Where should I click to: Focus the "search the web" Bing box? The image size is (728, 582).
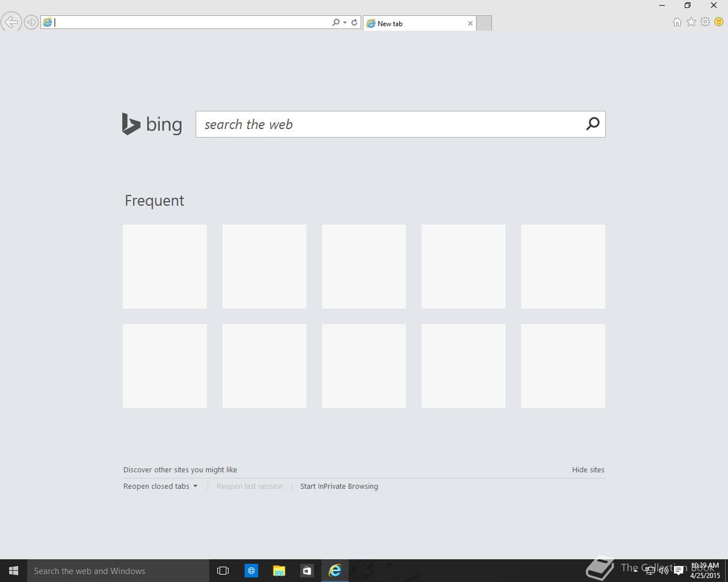(390, 124)
